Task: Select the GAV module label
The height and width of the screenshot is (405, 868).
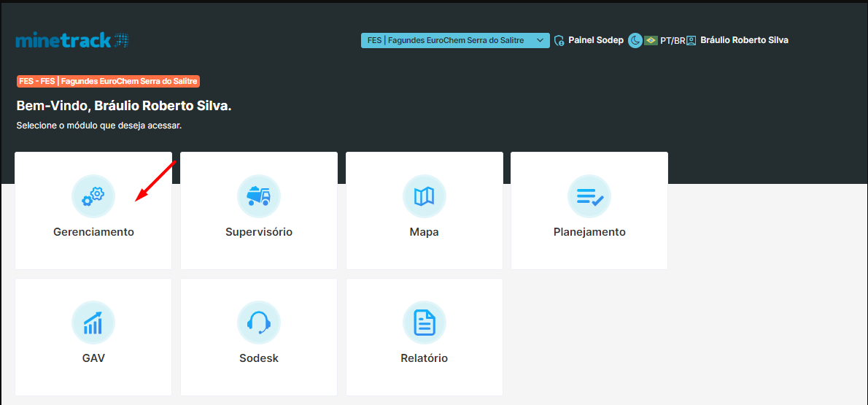Action: click(x=93, y=358)
